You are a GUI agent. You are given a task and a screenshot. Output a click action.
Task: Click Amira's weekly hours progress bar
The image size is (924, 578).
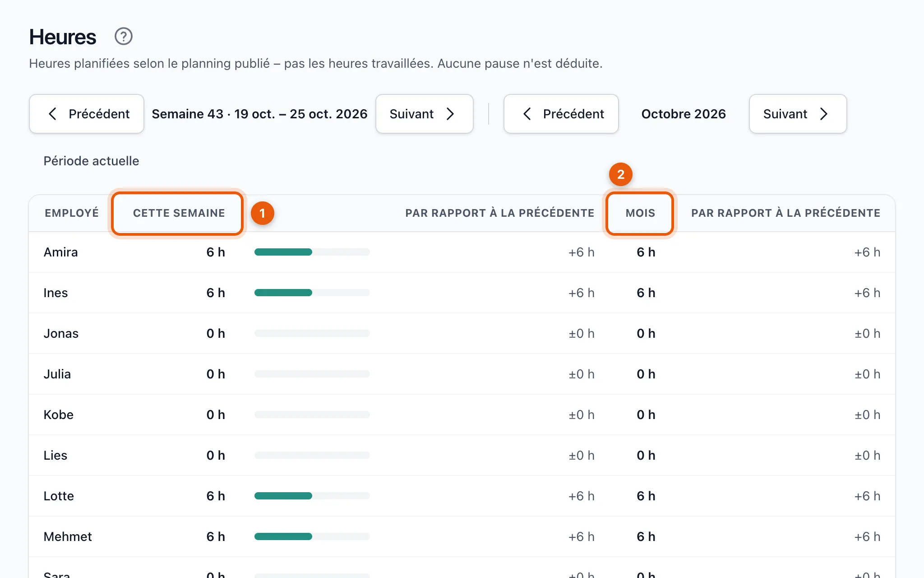(312, 252)
